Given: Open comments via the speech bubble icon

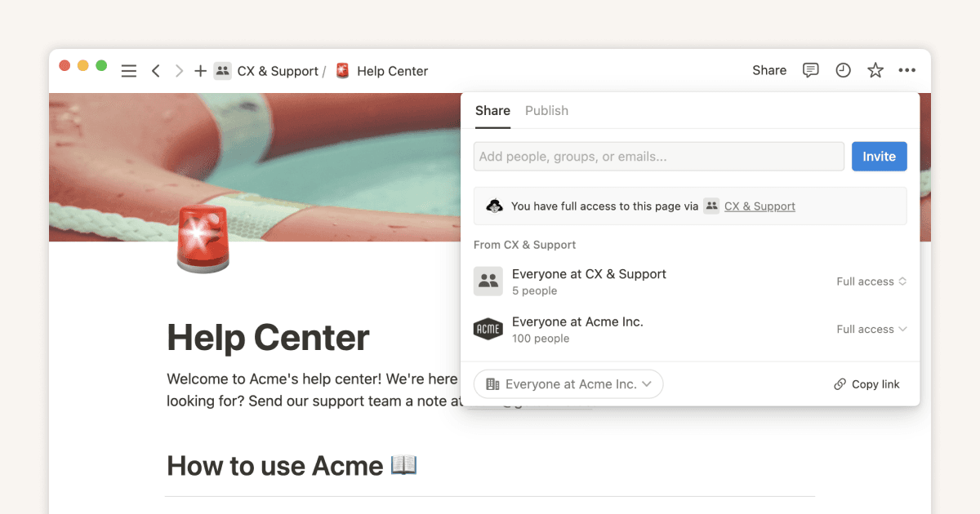Looking at the screenshot, I should point(810,70).
